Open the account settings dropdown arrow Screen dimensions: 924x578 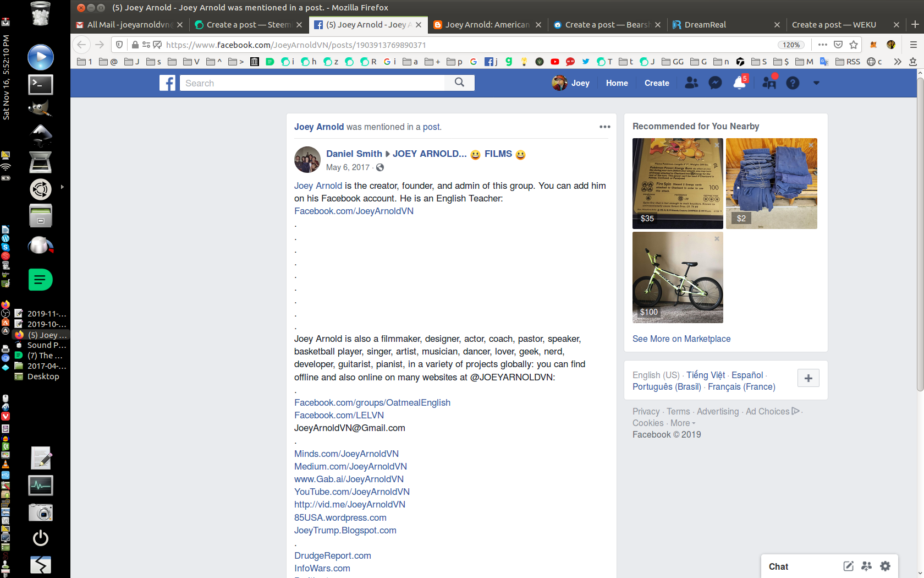[x=816, y=83]
